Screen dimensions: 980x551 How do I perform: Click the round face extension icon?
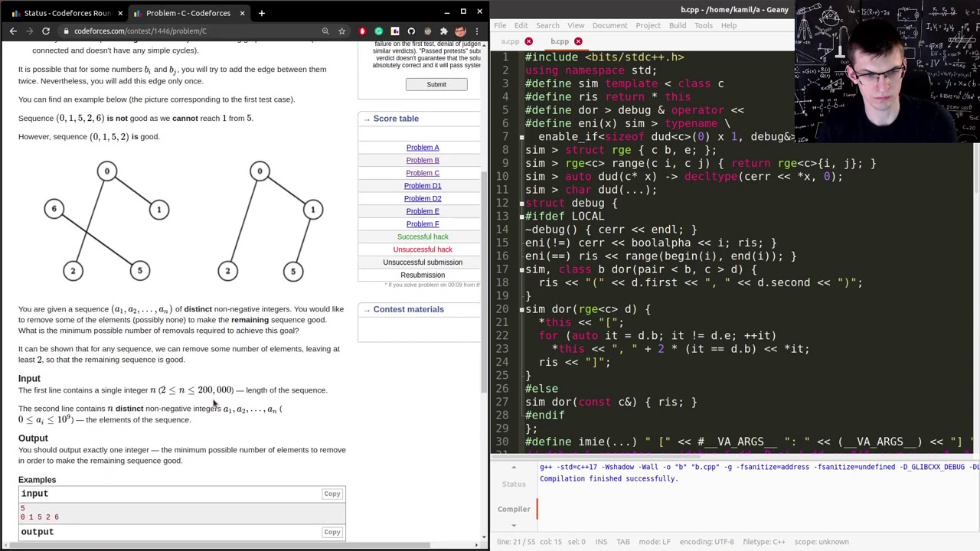click(427, 31)
